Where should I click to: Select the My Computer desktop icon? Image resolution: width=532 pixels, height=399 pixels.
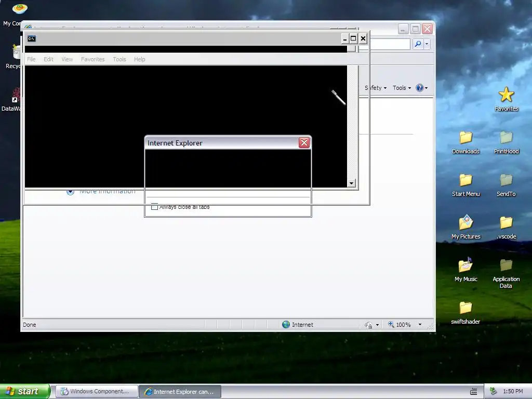click(20, 9)
